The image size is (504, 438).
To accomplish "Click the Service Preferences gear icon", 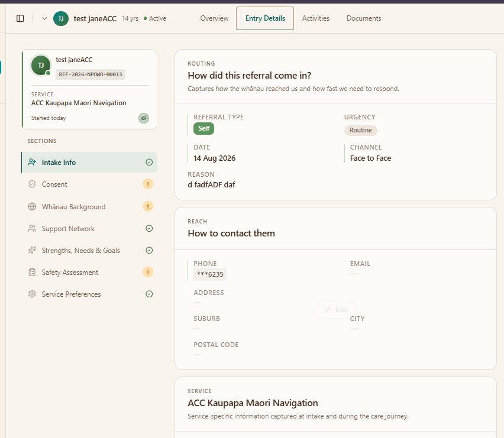I will point(32,294).
